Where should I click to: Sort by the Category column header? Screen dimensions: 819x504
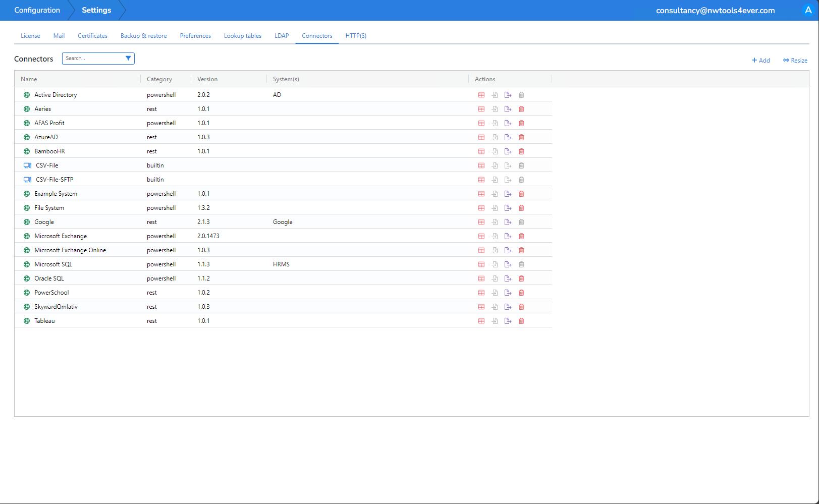pos(159,79)
